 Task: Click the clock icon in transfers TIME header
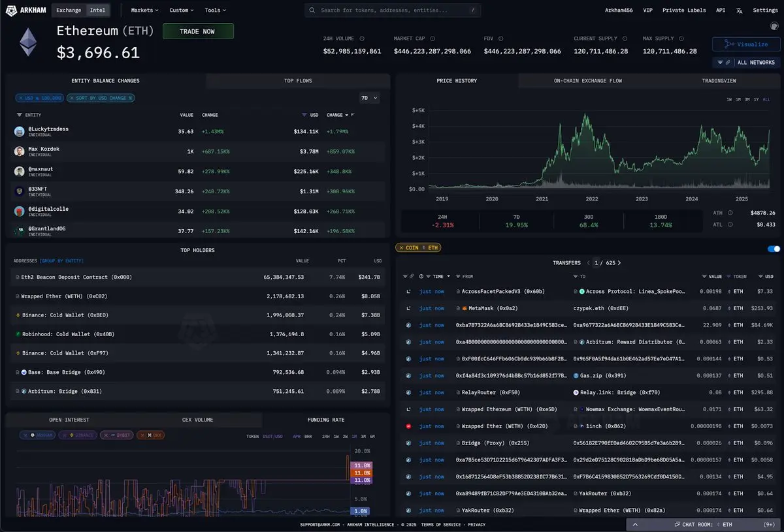[421, 277]
